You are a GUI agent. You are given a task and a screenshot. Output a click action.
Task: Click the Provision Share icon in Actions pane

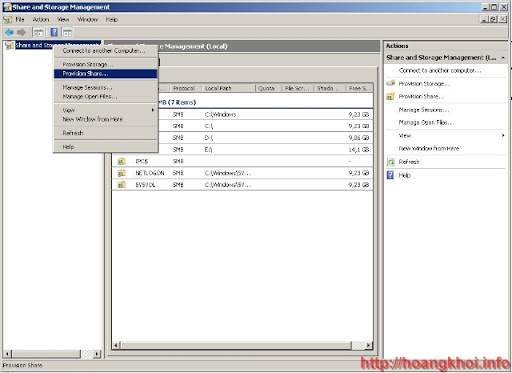click(x=391, y=97)
